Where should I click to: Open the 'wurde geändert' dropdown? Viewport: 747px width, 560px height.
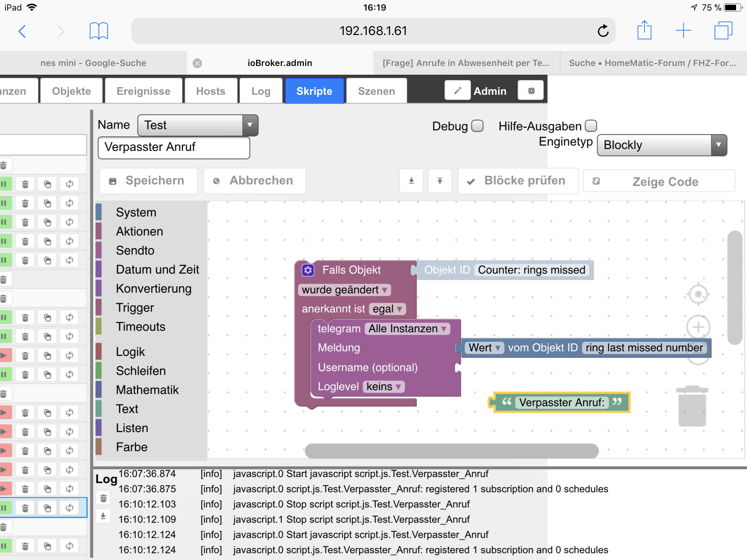[345, 290]
